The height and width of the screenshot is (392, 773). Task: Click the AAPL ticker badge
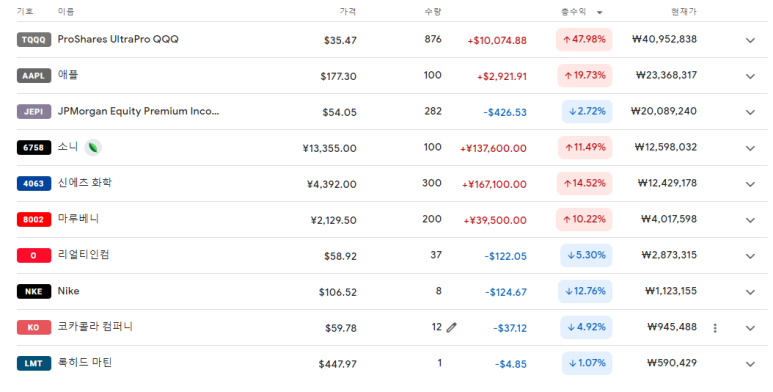(x=34, y=76)
